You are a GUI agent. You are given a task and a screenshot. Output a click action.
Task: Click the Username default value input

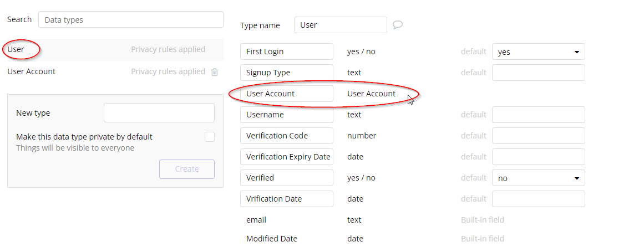538,115
